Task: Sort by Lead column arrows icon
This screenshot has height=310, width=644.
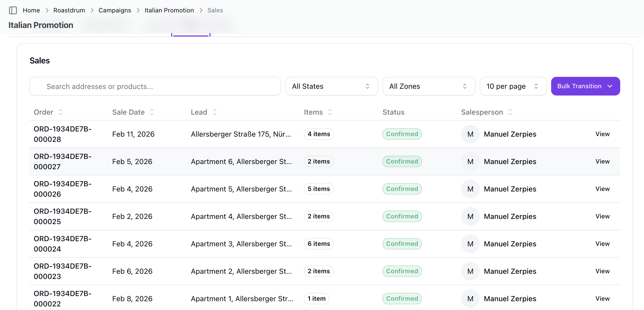Action: [214, 112]
